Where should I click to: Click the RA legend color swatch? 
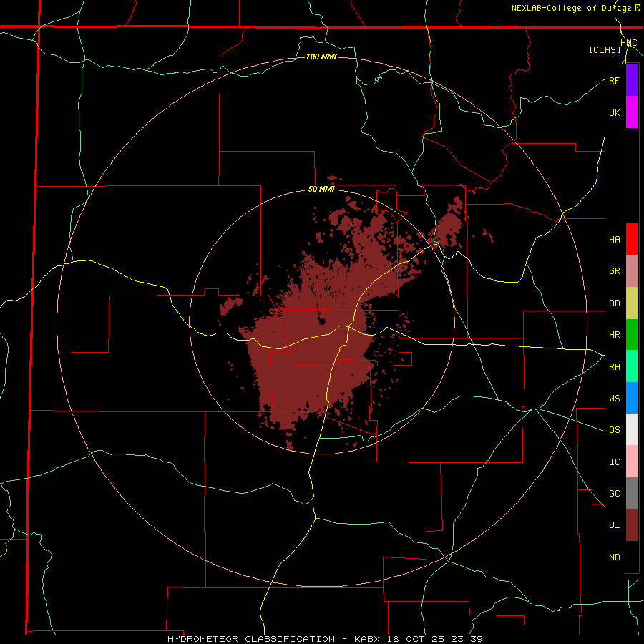tap(632, 366)
